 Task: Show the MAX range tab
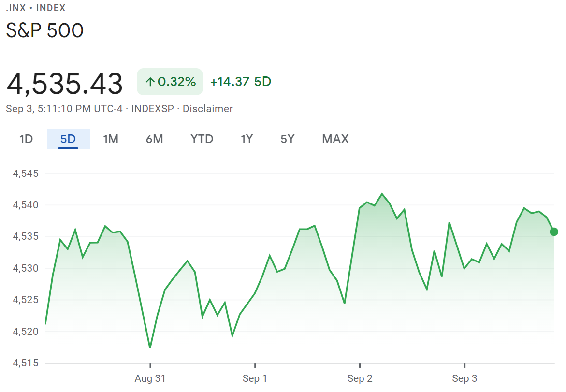pos(335,139)
